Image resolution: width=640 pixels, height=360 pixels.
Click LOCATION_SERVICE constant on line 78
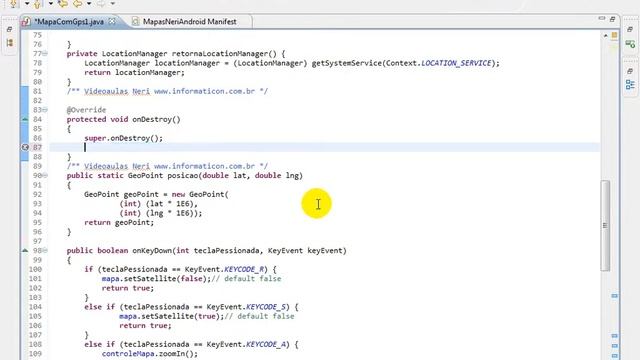pyautogui.click(x=456, y=63)
